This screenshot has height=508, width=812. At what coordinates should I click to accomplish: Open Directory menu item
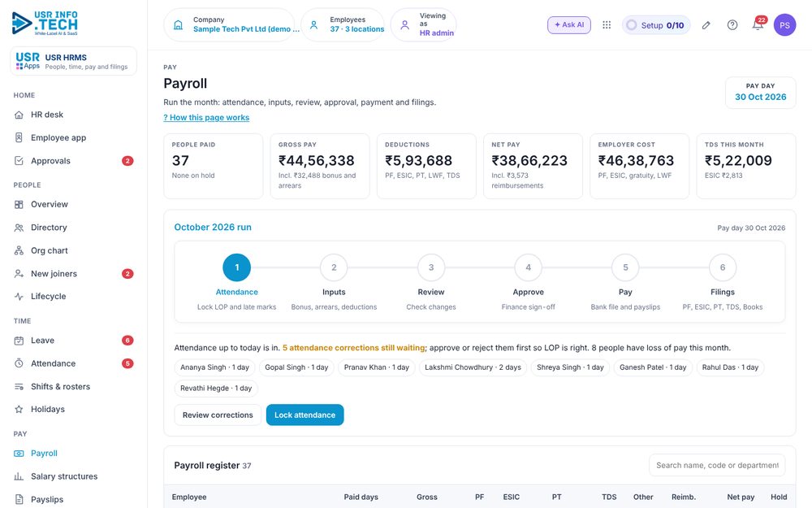pyautogui.click(x=74, y=227)
